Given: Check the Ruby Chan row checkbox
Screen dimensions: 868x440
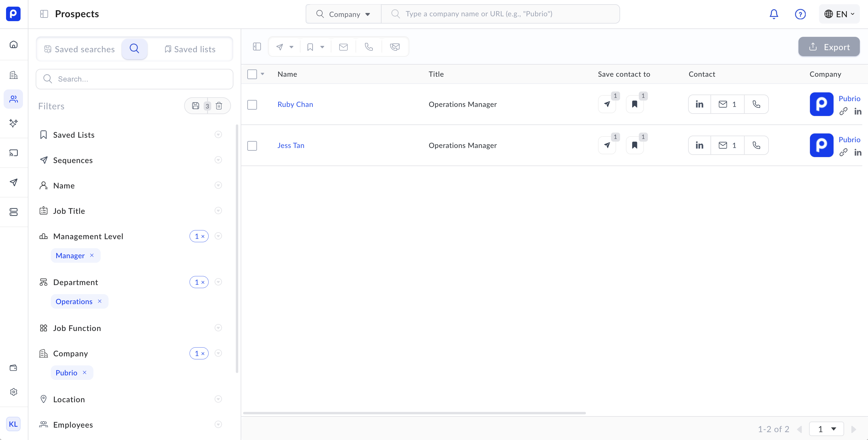Looking at the screenshot, I should (x=252, y=104).
